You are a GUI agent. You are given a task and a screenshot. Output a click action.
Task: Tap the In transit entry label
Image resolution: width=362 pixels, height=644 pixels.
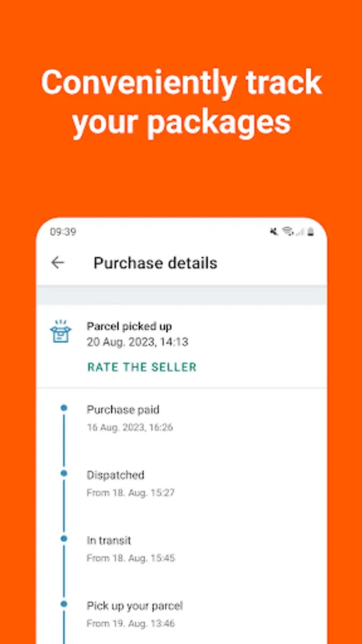tap(109, 540)
